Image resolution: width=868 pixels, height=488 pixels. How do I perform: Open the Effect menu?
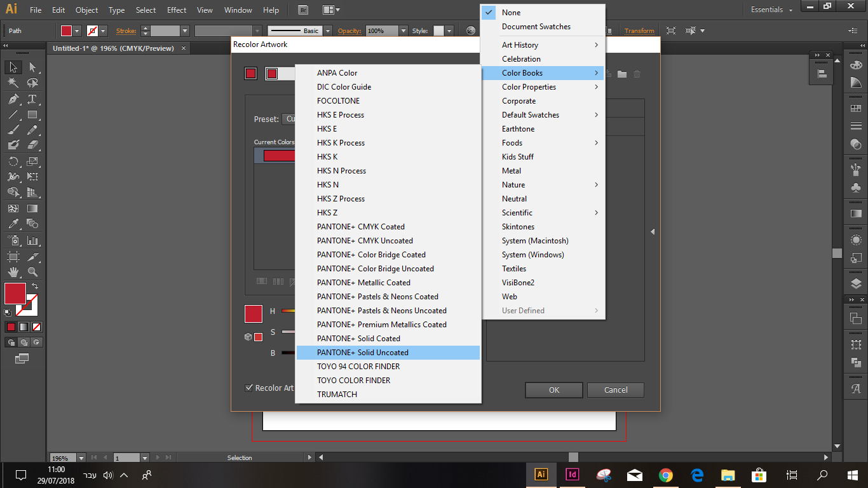coord(177,10)
